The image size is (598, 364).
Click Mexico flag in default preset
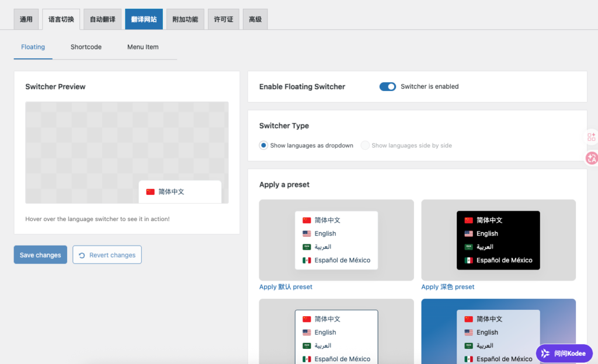coord(307,260)
